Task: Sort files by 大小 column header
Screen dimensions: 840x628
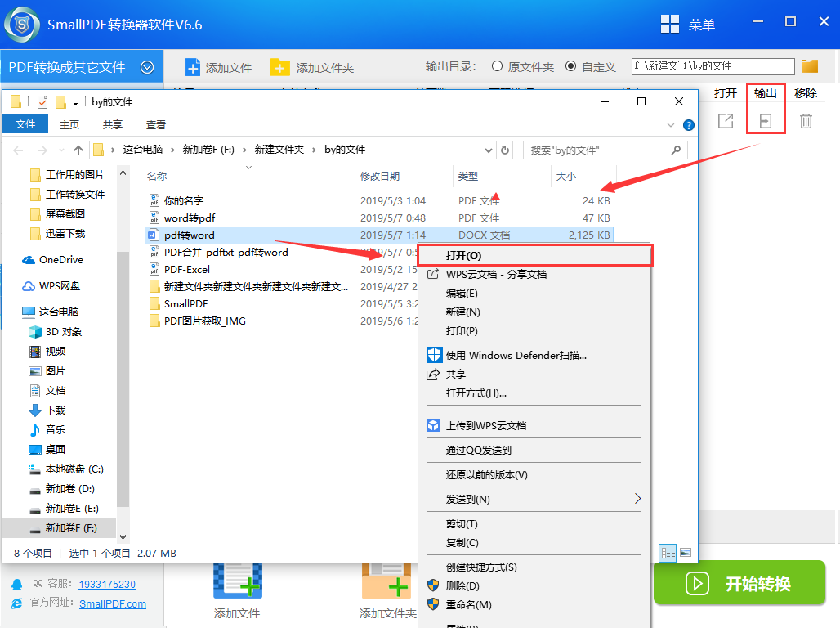Action: pyautogui.click(x=565, y=176)
